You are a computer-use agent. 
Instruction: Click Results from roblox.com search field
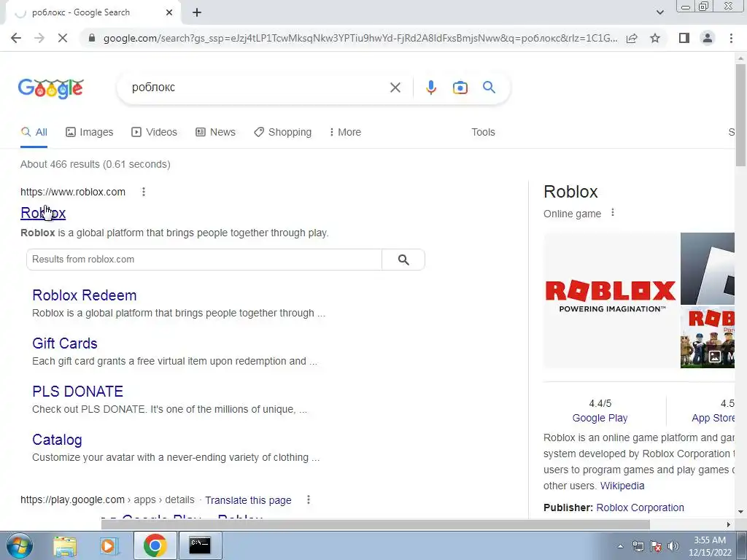click(204, 260)
